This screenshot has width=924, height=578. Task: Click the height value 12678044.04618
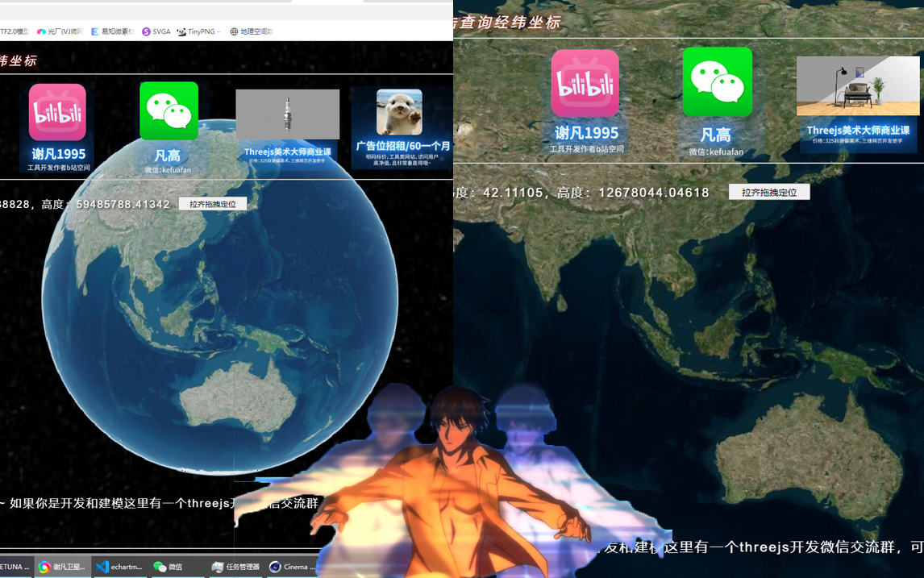pos(654,193)
